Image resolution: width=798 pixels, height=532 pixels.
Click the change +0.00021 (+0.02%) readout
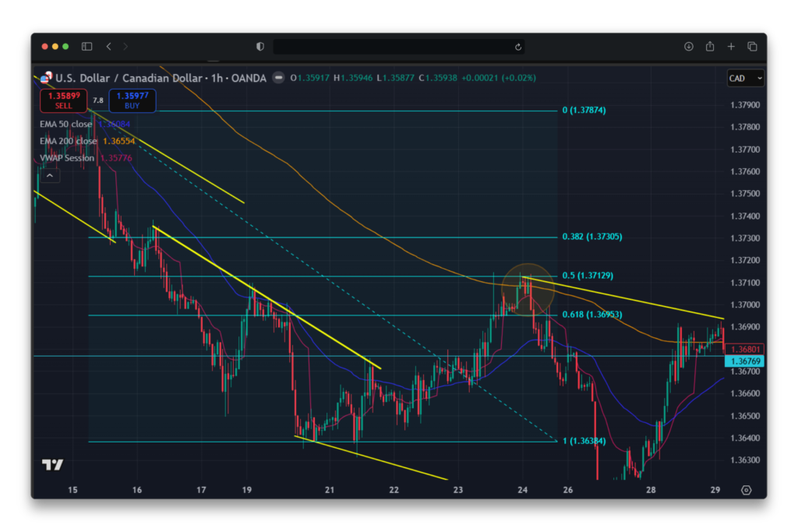point(499,78)
